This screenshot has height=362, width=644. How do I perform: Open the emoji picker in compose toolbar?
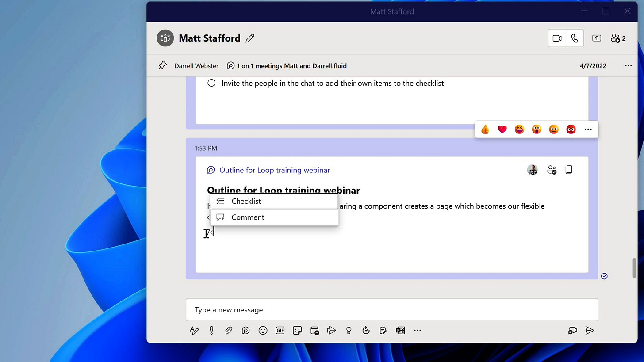263,330
